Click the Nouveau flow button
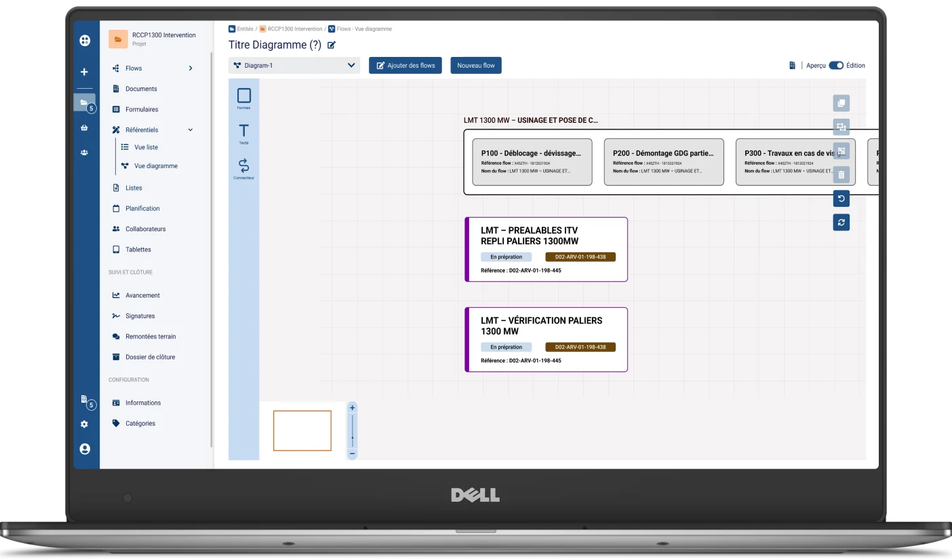The height and width of the screenshot is (560, 952). pyautogui.click(x=476, y=66)
